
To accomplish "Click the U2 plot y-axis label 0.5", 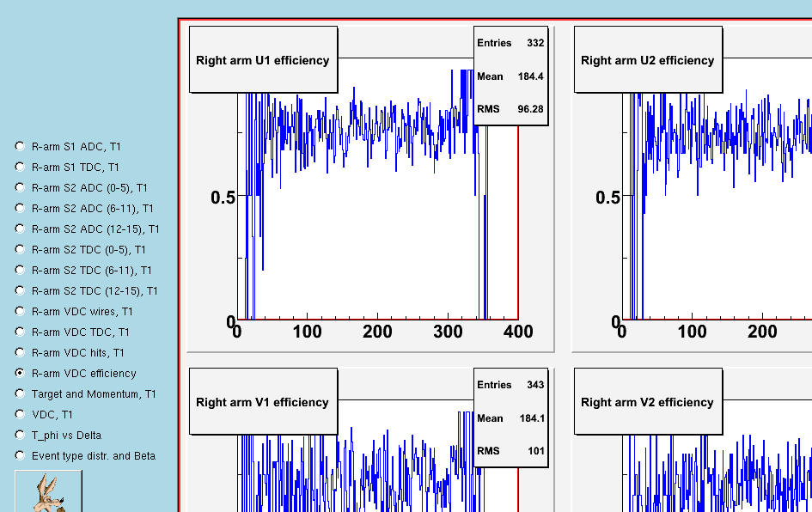I will pyautogui.click(x=607, y=198).
